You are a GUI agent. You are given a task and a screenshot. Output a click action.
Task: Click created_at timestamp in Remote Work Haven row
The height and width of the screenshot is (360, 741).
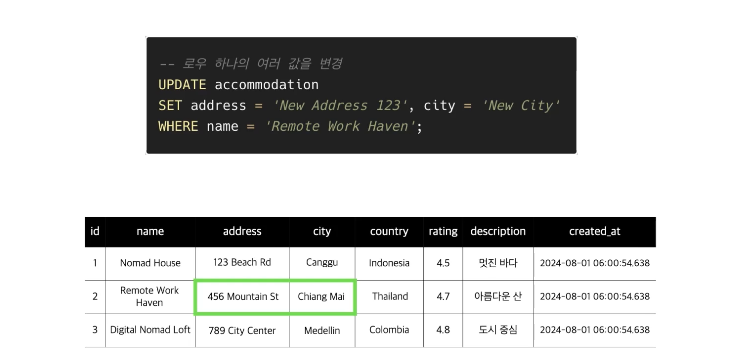[595, 297]
